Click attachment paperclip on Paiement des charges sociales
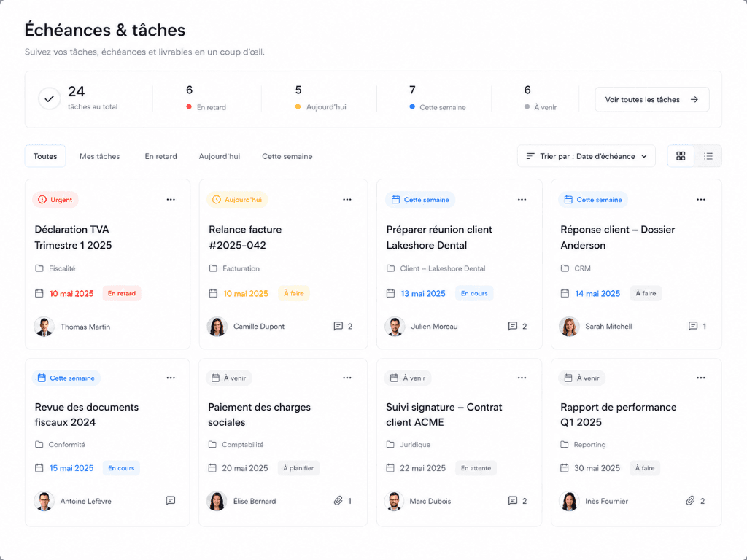 338,501
